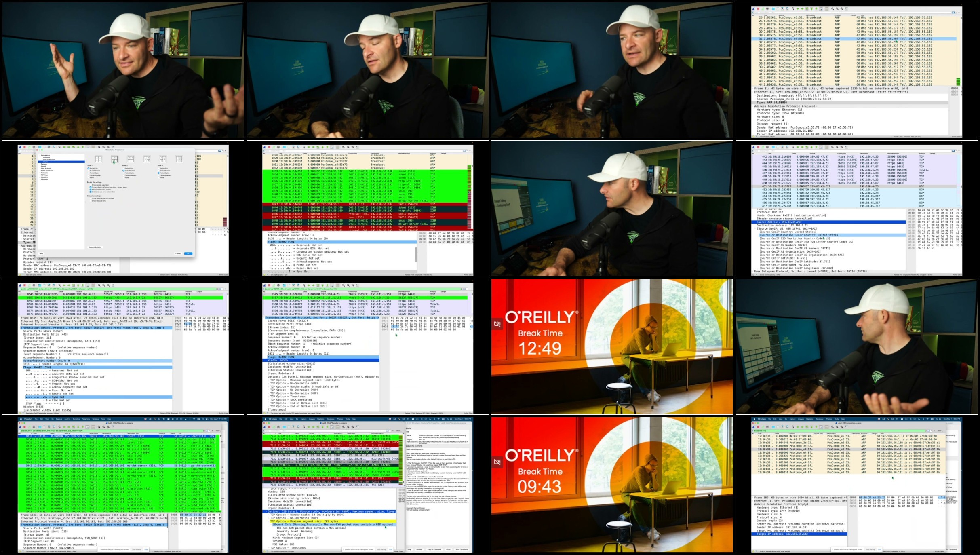This screenshot has height=555, width=980.
Task: Click the Apple menu icon in the Capture File Properties thumbnail
Action: (x=266, y=419)
